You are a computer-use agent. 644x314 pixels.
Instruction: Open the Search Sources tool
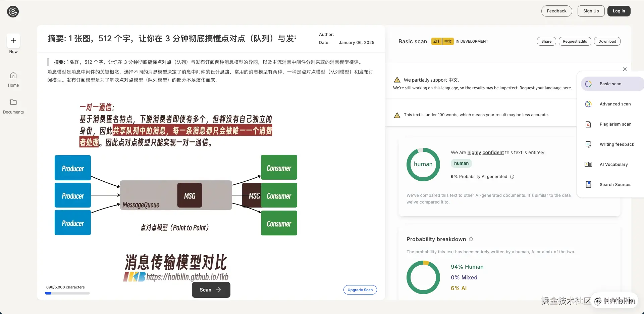[x=615, y=184]
